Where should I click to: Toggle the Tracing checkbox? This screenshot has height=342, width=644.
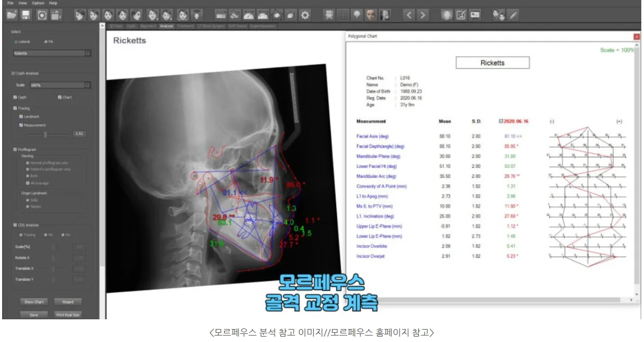click(15, 109)
